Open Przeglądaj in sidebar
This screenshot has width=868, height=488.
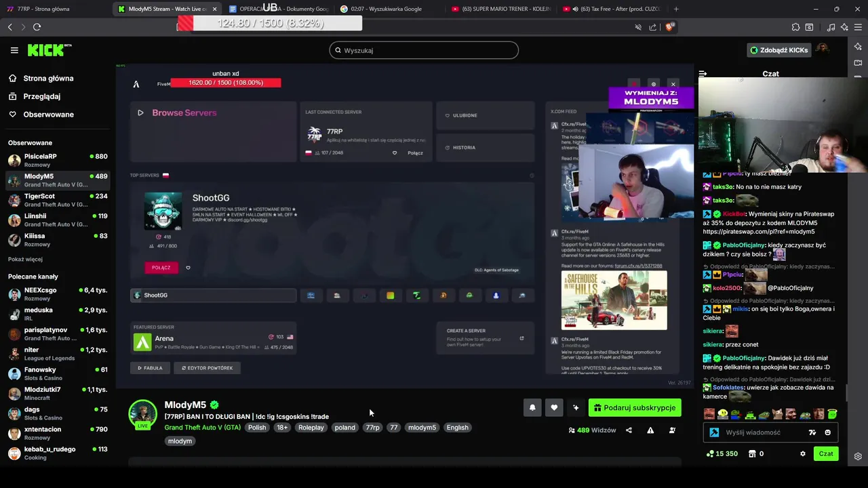[x=41, y=96]
